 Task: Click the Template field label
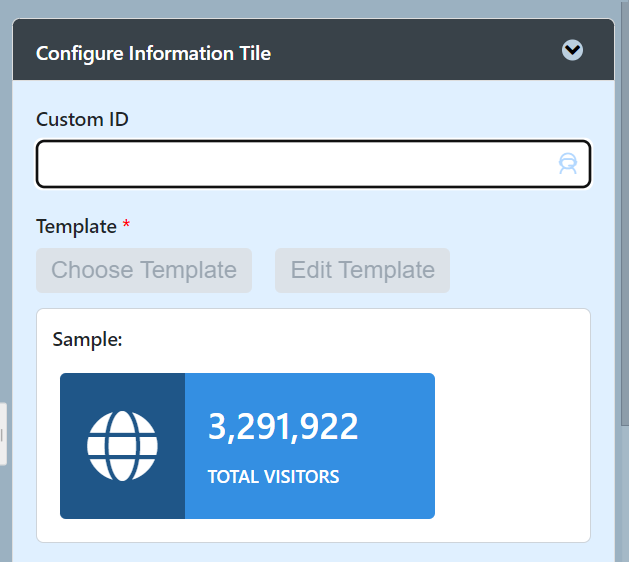pyautogui.click(x=76, y=226)
